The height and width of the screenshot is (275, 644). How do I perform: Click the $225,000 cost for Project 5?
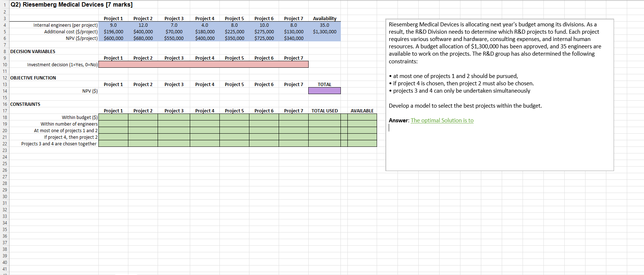point(234,32)
